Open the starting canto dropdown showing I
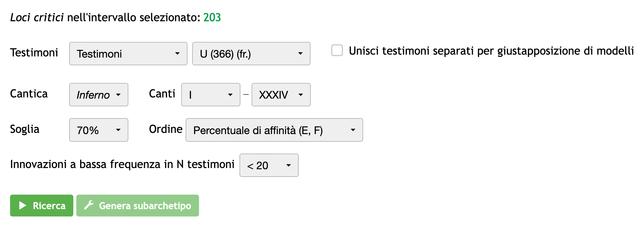The height and width of the screenshot is (228, 644). click(211, 95)
